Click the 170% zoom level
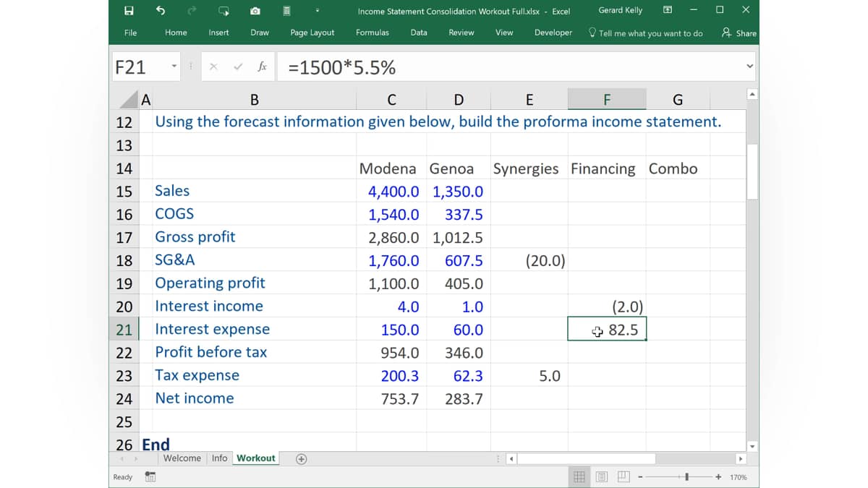 (x=738, y=477)
